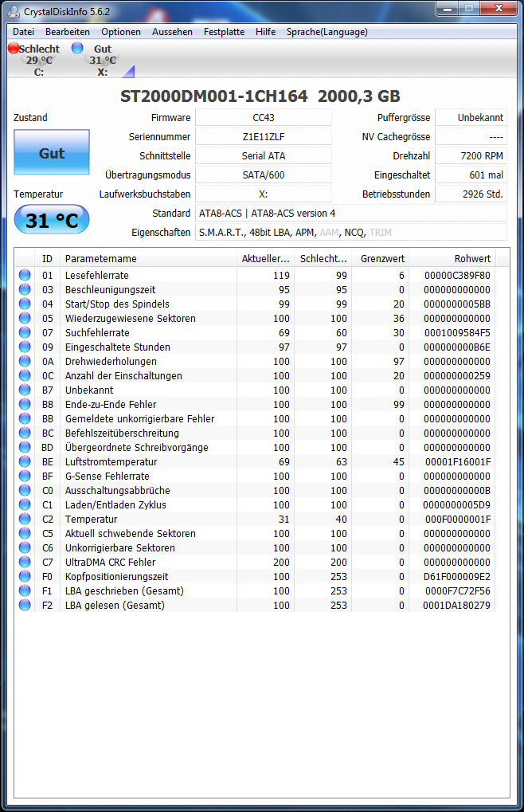The width and height of the screenshot is (524, 812).
Task: Click the status icon for Wiederzugewiesene Sektoren
Action: pos(25,318)
